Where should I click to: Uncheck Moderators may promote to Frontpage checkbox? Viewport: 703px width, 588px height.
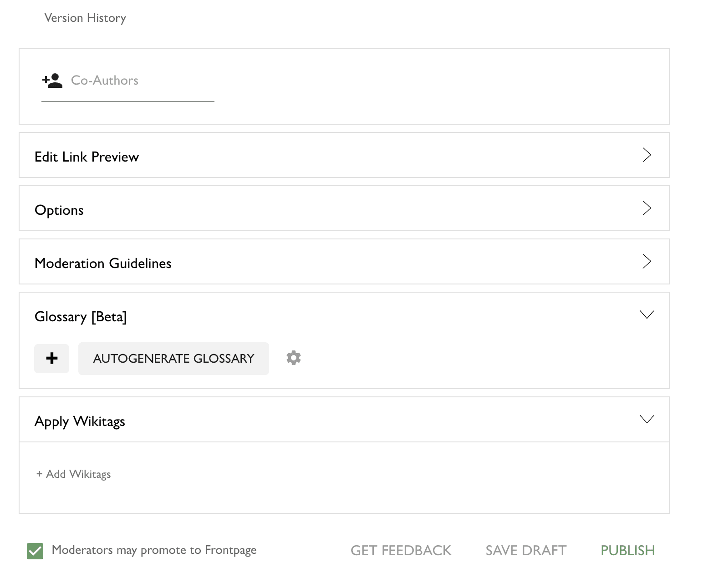35,551
